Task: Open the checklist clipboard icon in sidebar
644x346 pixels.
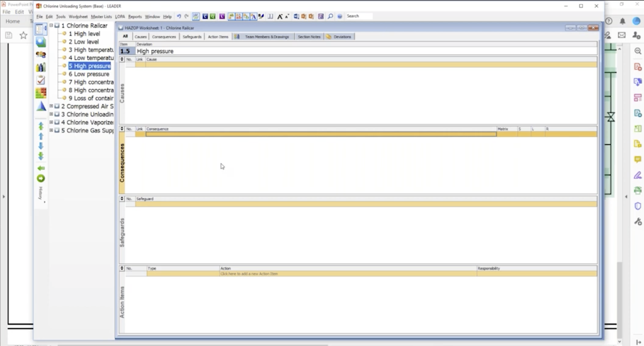Action: pyautogui.click(x=41, y=80)
